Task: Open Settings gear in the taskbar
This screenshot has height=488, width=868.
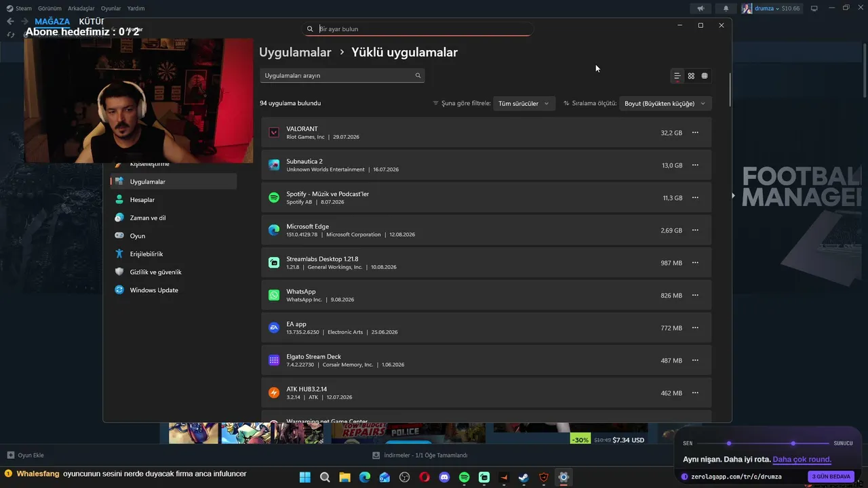Action: (563, 477)
